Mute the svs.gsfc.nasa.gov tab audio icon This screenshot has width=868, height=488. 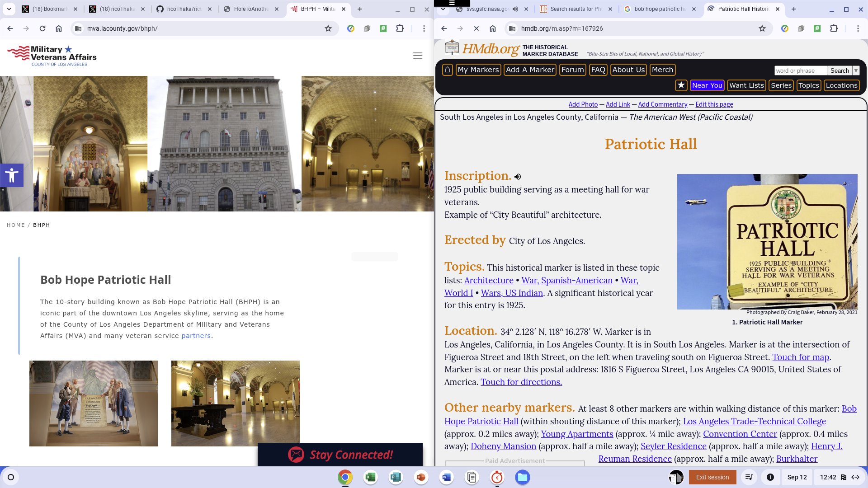tap(515, 9)
